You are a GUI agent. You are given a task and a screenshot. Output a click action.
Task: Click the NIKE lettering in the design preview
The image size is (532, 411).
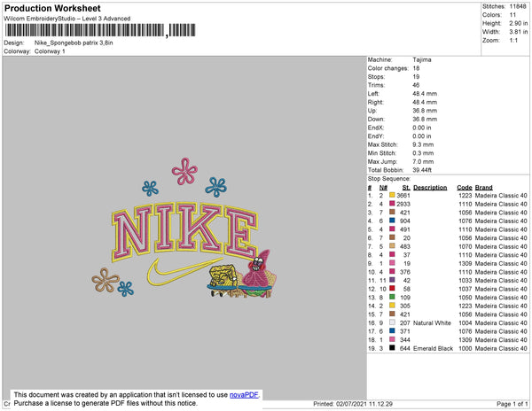pyautogui.click(x=185, y=232)
